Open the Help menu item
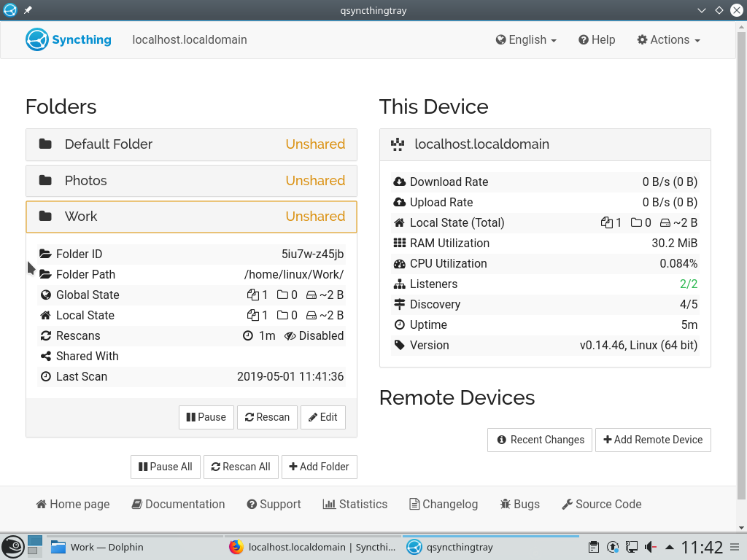 [x=597, y=40]
